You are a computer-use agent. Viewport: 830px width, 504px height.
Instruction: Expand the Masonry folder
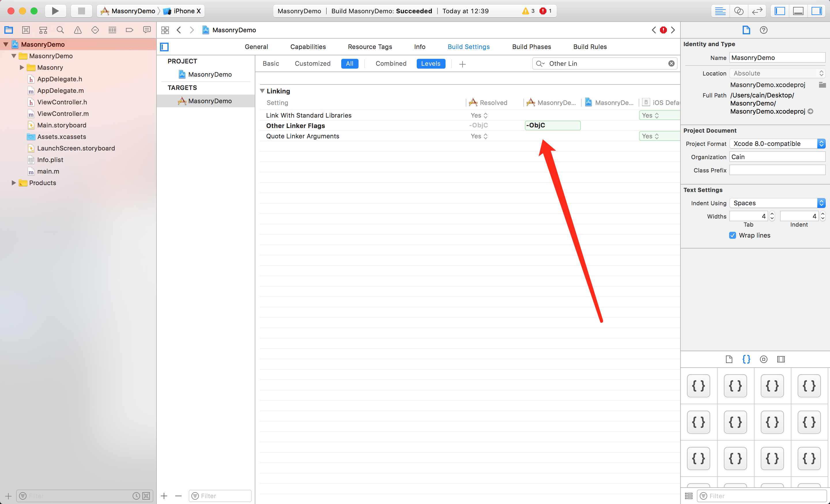[22, 67]
